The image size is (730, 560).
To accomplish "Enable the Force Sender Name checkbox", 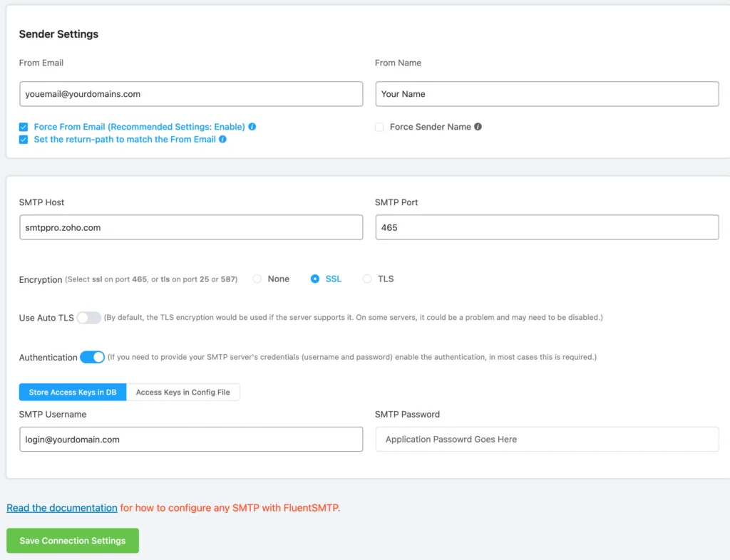I will coord(379,127).
